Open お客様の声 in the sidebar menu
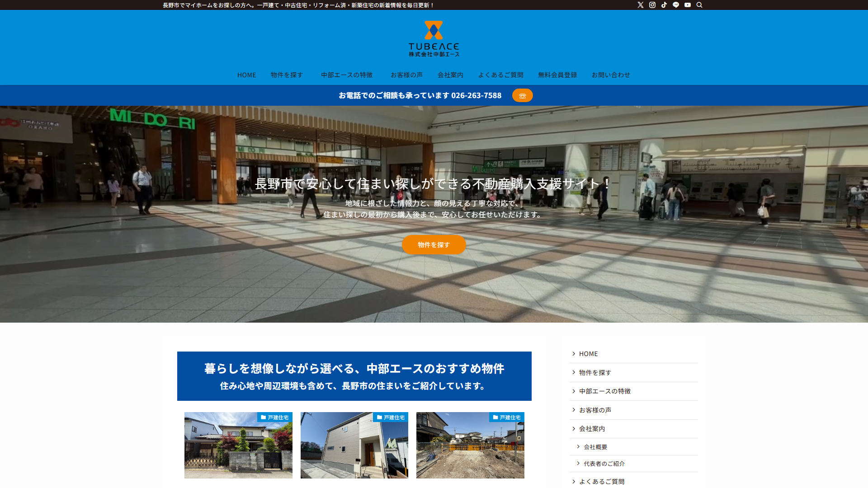The width and height of the screenshot is (868, 488). [633, 410]
